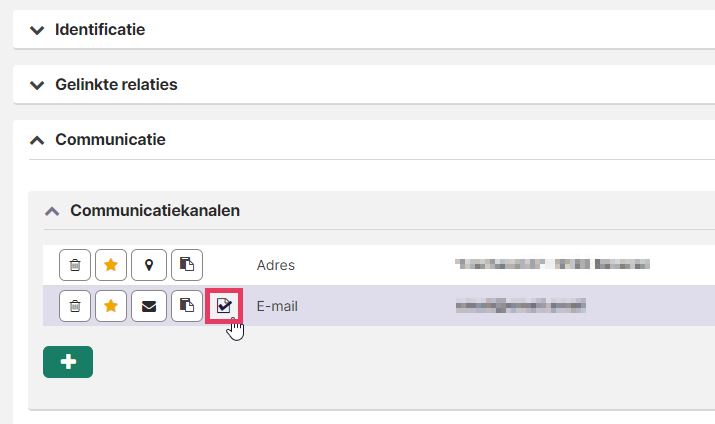Click the envelope icon to send e-mail

pos(149,306)
